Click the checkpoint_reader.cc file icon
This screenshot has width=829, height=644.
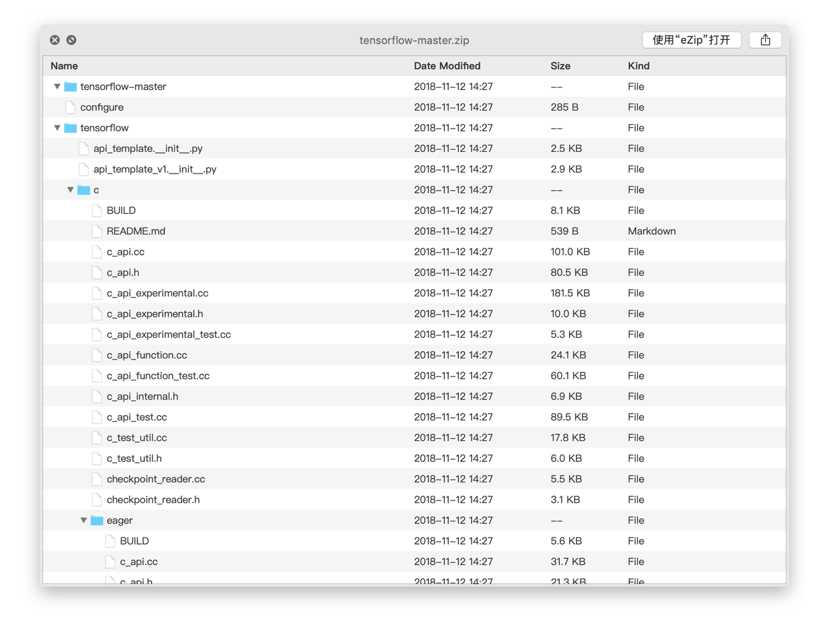(x=97, y=479)
